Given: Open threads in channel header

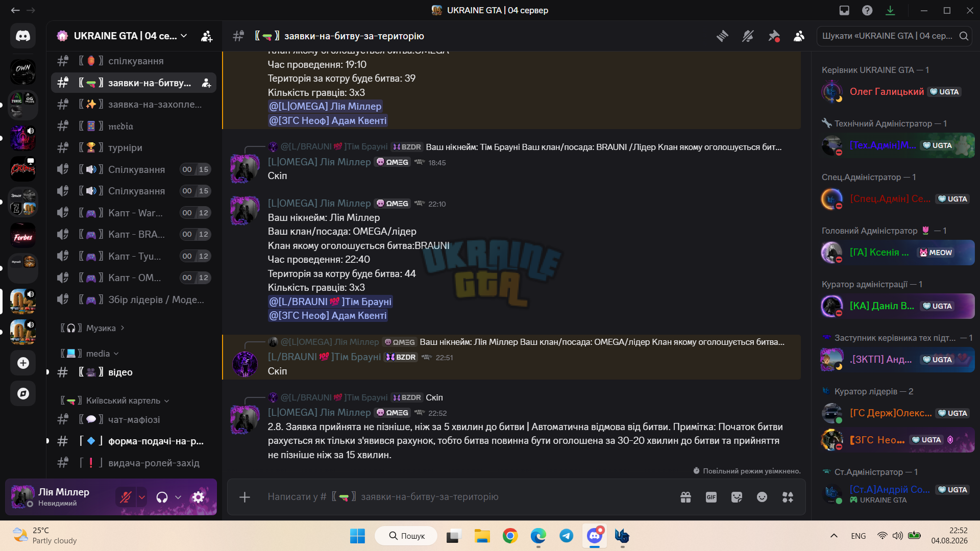Looking at the screenshot, I should point(722,36).
